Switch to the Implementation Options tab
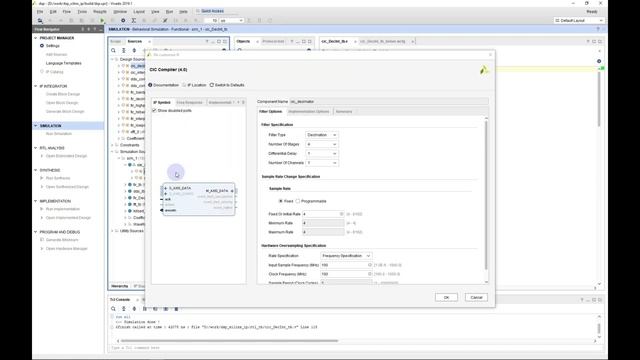Viewport: 640px width, 360px height. (x=309, y=111)
